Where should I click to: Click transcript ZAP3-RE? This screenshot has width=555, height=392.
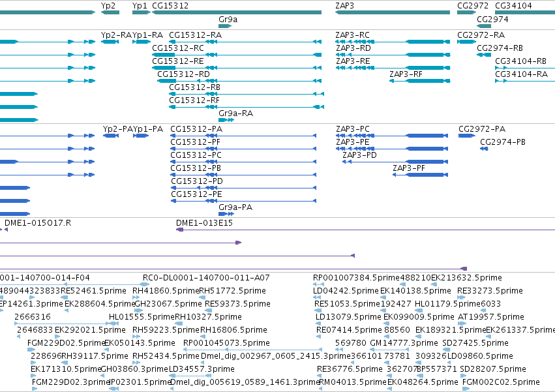[x=353, y=61]
